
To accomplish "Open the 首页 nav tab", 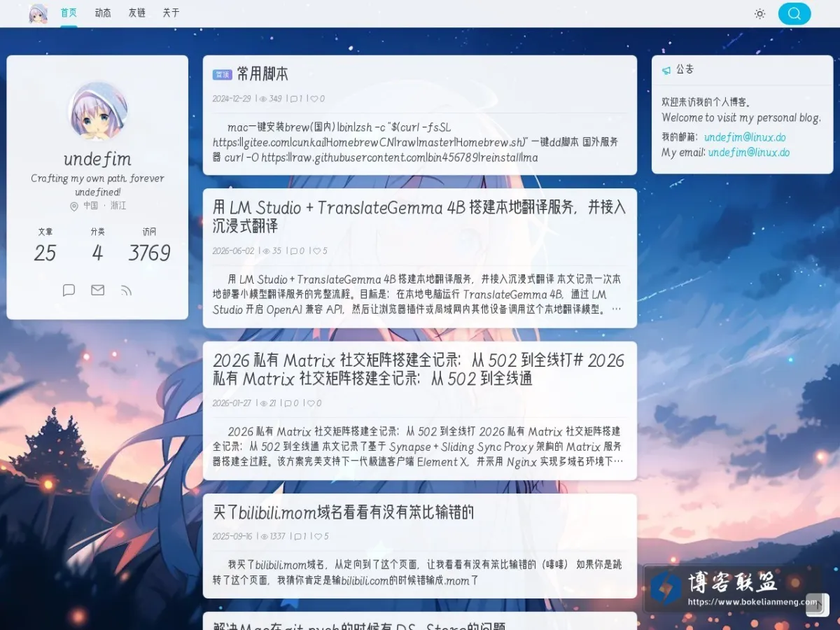I will click(69, 13).
